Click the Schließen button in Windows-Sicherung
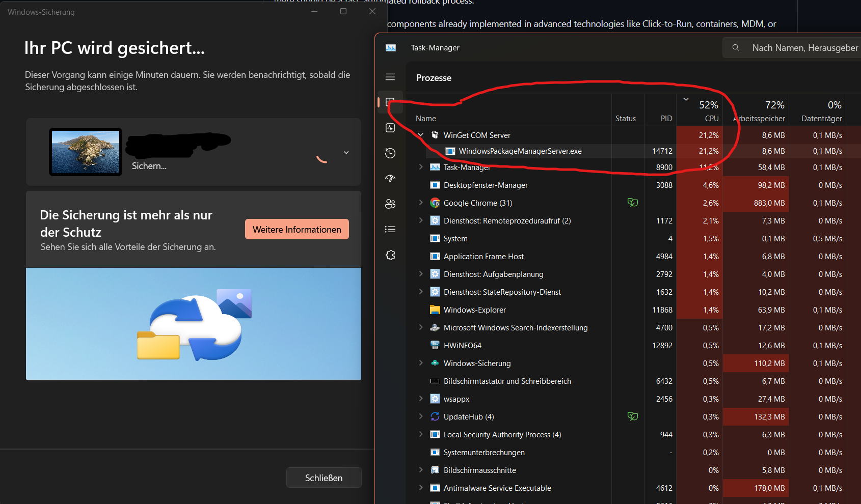The height and width of the screenshot is (504, 861). click(324, 478)
